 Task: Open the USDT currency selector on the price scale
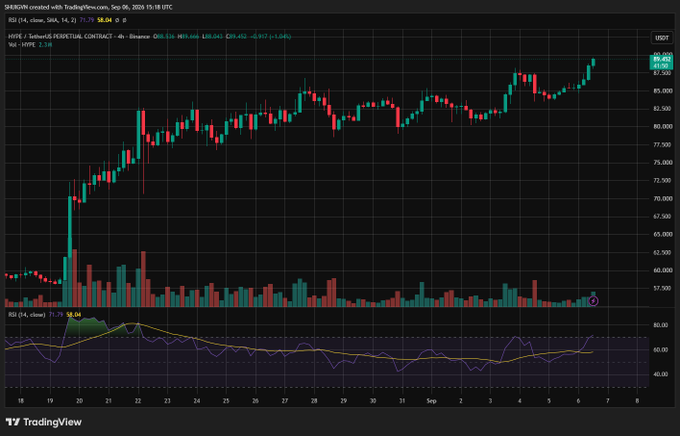(661, 38)
